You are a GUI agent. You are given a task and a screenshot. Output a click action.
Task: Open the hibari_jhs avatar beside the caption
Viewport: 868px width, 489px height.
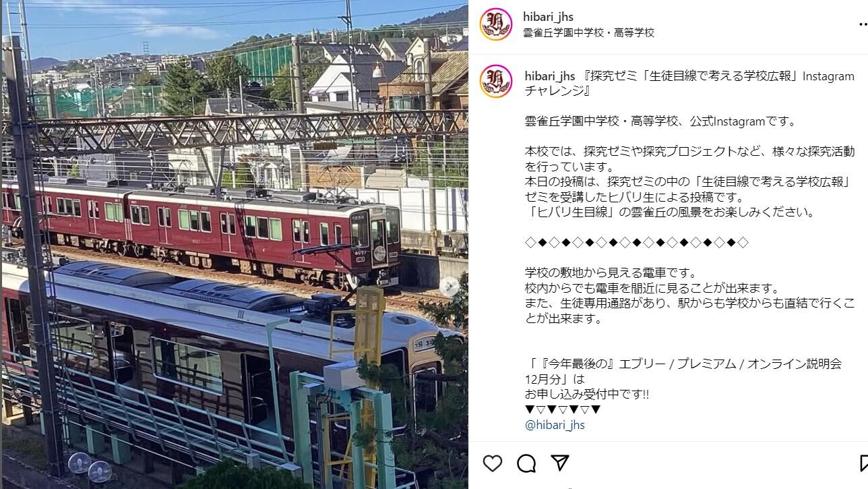(496, 81)
